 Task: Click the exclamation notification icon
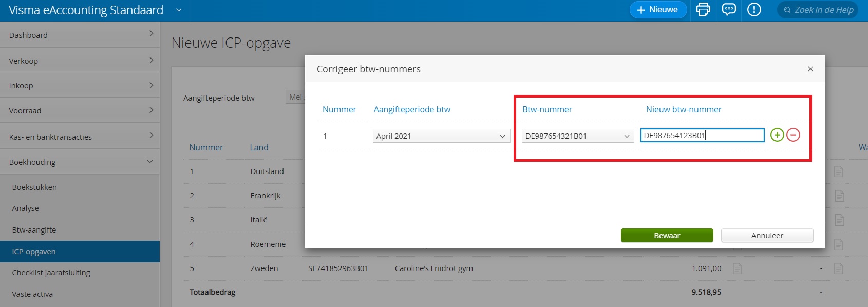(754, 10)
